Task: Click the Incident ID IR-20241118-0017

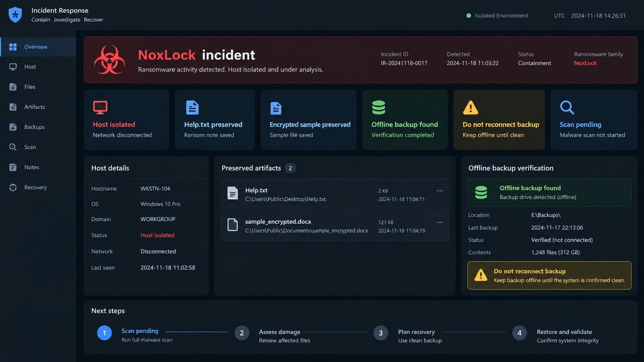Action: [404, 63]
